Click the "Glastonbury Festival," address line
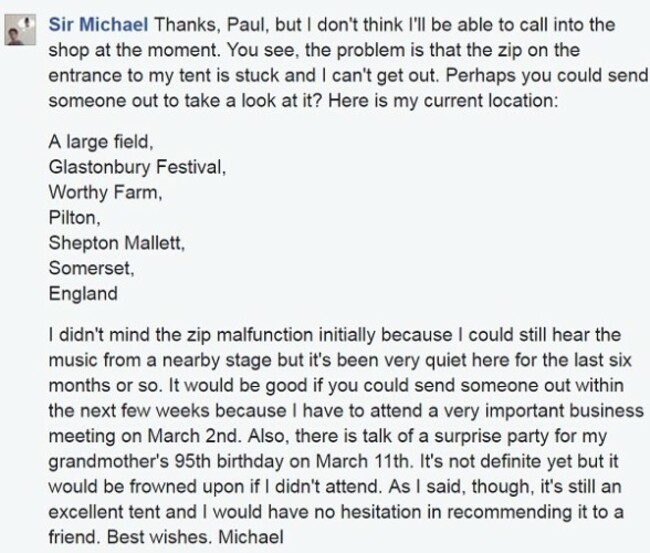This screenshot has width=650, height=553. 137,167
